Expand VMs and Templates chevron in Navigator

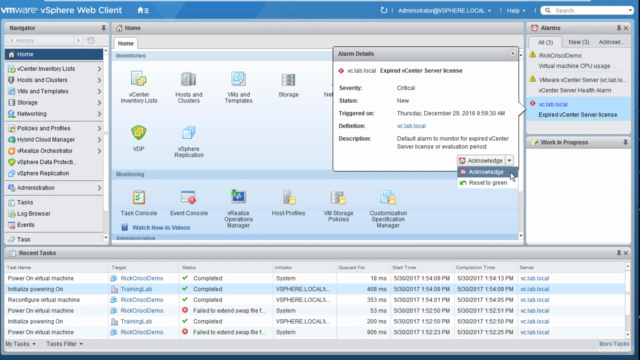coord(99,91)
